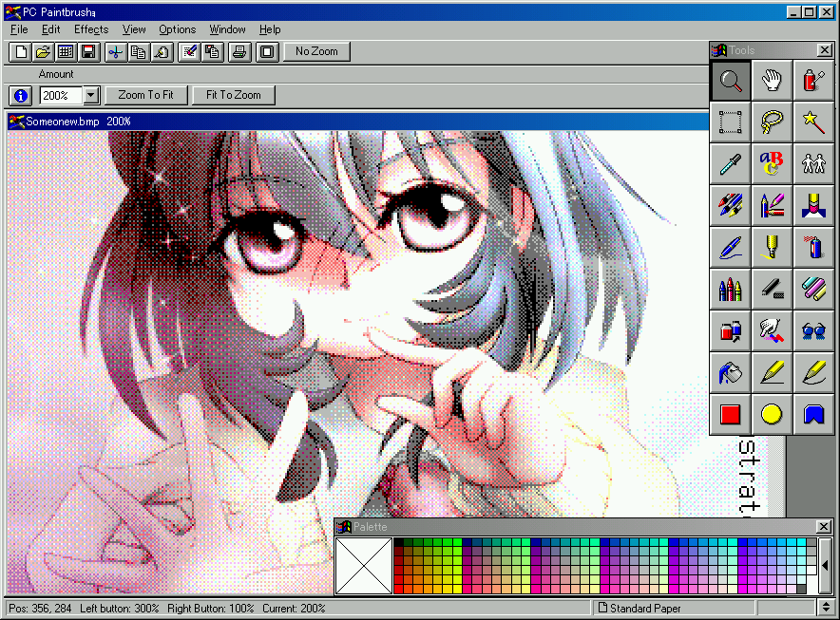Close the Palette panel

point(824,527)
